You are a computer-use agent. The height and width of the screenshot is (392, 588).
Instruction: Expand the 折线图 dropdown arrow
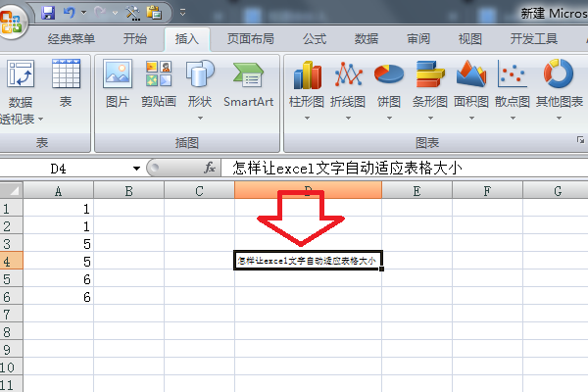point(348,119)
